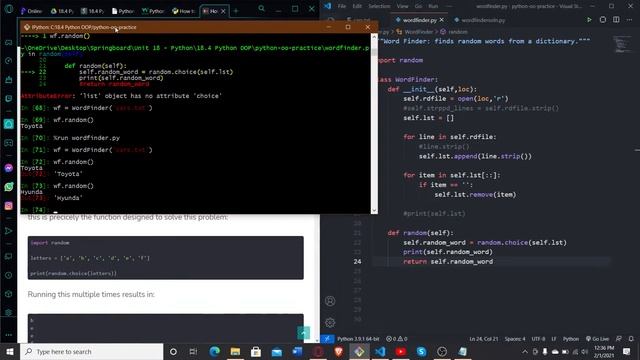Viewport: 640px width, 360px height.
Task: Open the Go menu in VS Code
Action: pos(418,6)
